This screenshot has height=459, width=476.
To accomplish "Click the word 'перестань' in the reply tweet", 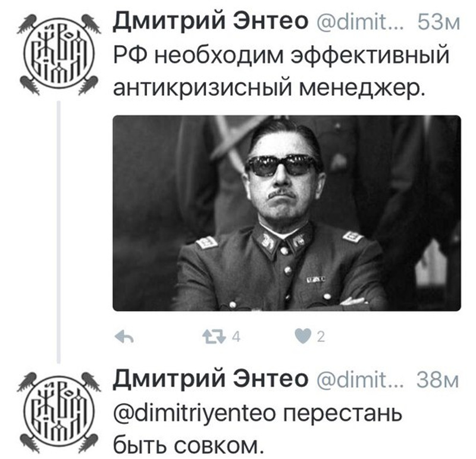I will (343, 413).
